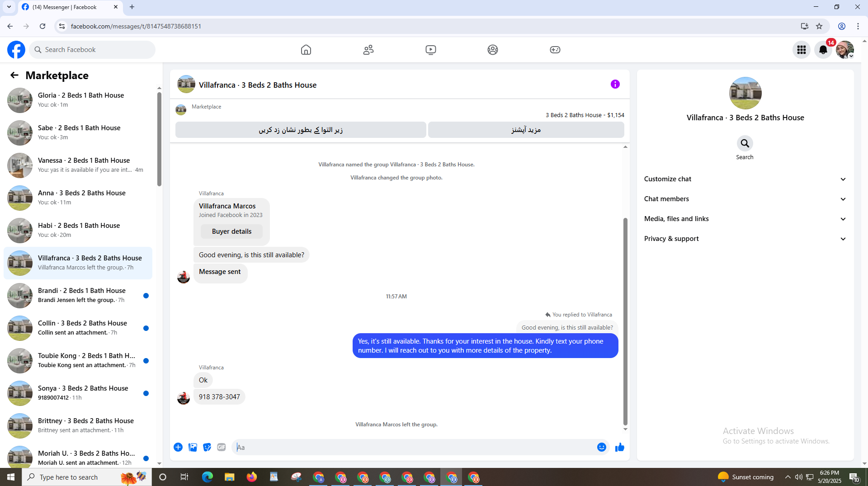Click the Windows taskbar search box
Viewport: 868px width, 486px height.
87,477
